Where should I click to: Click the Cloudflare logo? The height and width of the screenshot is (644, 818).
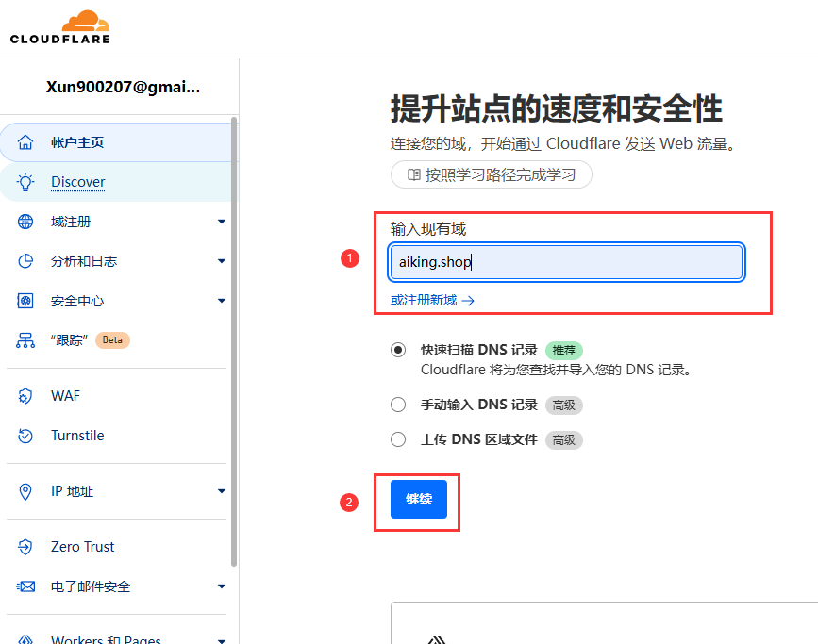pos(60,27)
